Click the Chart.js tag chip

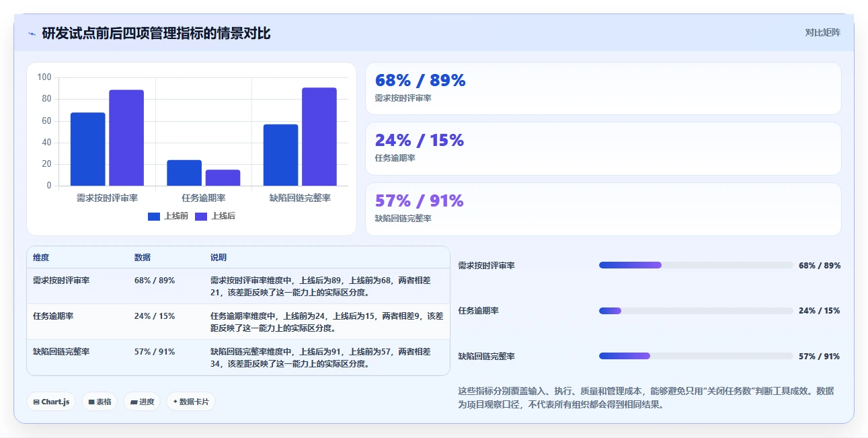tap(52, 402)
